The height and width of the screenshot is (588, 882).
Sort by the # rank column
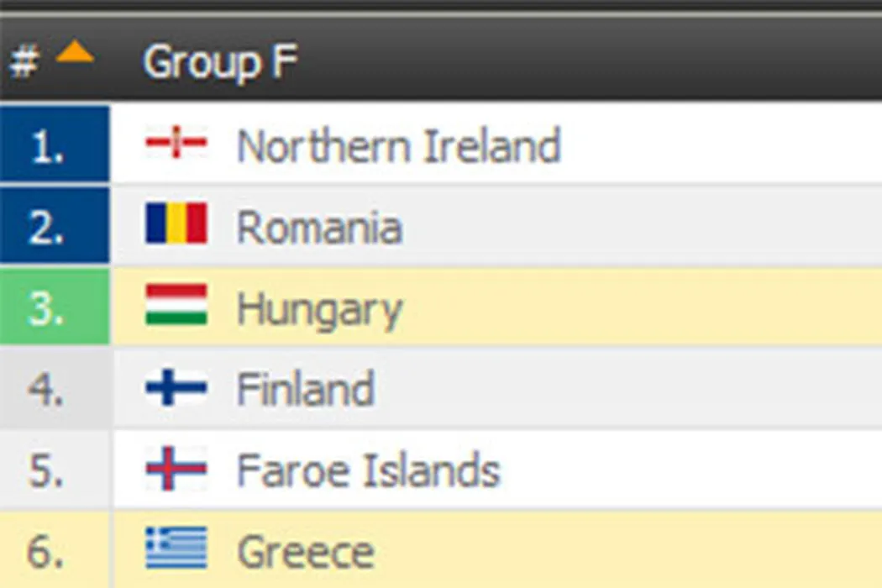point(24,62)
